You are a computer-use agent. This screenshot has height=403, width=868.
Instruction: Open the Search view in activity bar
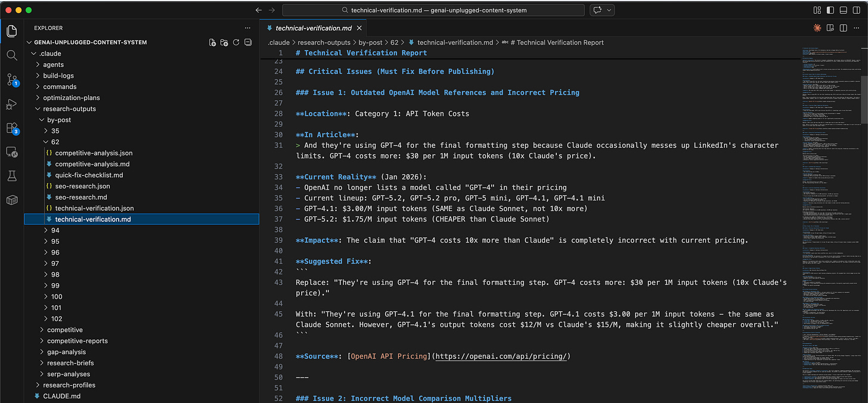[11, 55]
